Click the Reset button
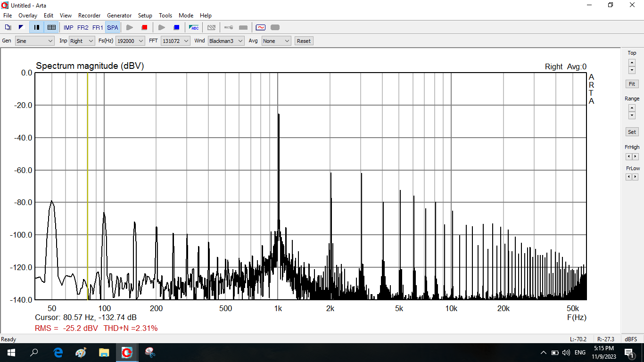Image resolution: width=644 pixels, height=362 pixels. click(x=304, y=41)
